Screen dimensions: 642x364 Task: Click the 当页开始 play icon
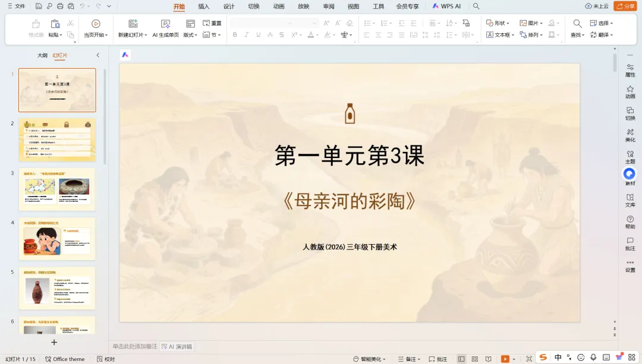[96, 24]
